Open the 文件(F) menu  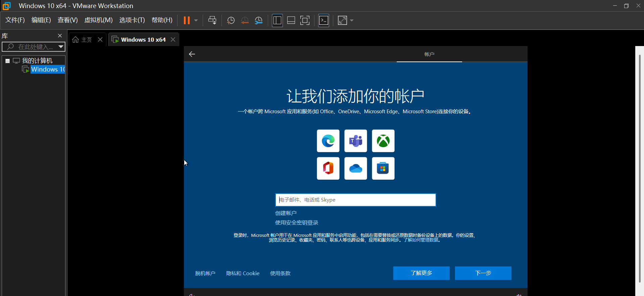(x=15, y=20)
